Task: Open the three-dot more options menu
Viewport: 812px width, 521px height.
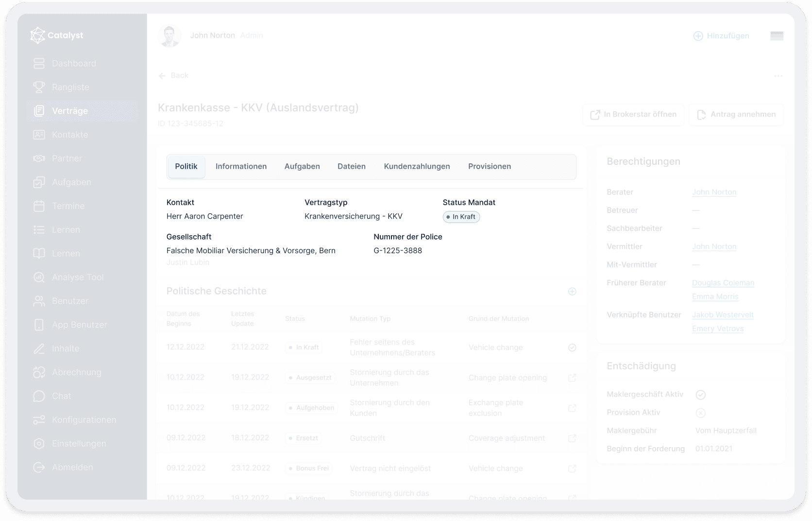Action: [x=778, y=76]
